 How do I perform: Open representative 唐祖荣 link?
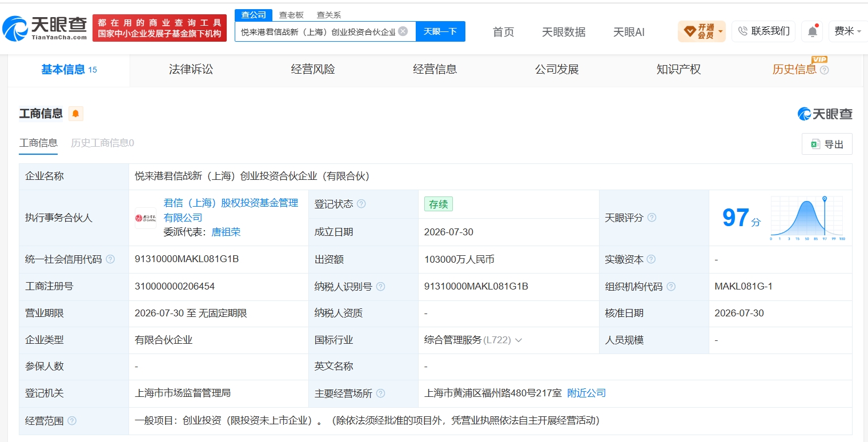226,232
